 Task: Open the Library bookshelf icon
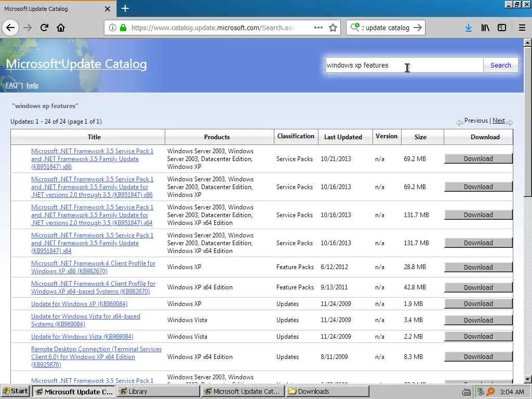485,28
